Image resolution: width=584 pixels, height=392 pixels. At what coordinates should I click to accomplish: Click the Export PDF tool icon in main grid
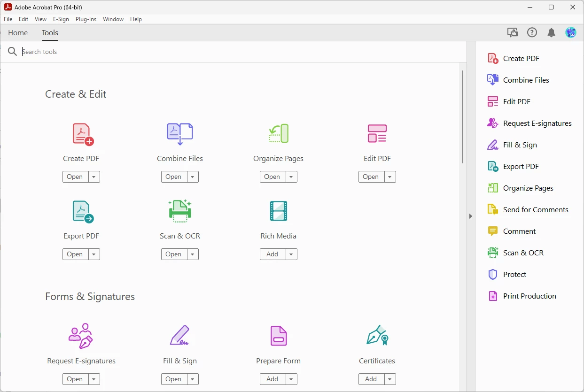coord(83,212)
